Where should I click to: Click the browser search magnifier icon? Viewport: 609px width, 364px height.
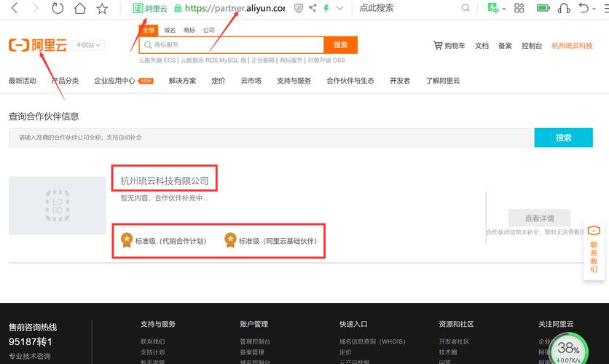[465, 8]
